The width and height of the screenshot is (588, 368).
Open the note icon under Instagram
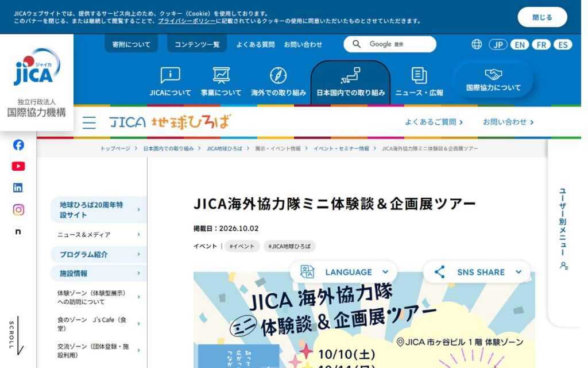tap(18, 232)
